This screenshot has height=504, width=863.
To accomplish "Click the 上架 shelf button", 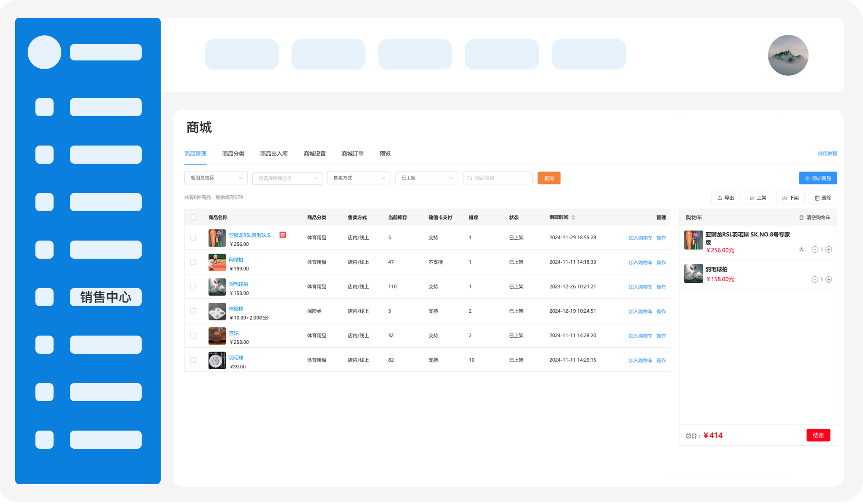I will click(x=758, y=198).
